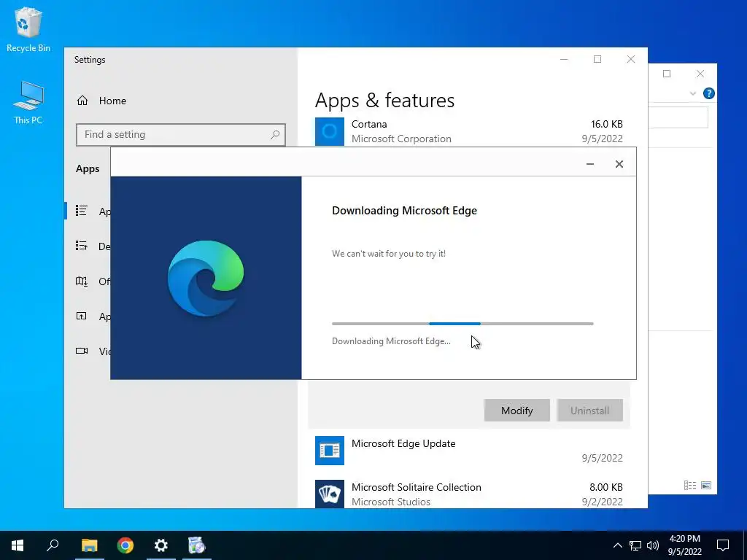Open the Recycle Bin desktop icon
The image size is (747, 560).
[x=28, y=29]
